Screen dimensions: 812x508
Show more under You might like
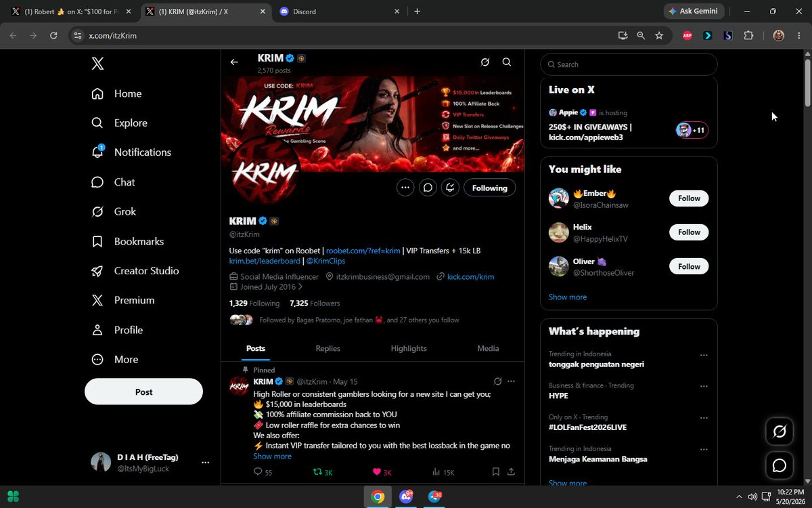568,297
